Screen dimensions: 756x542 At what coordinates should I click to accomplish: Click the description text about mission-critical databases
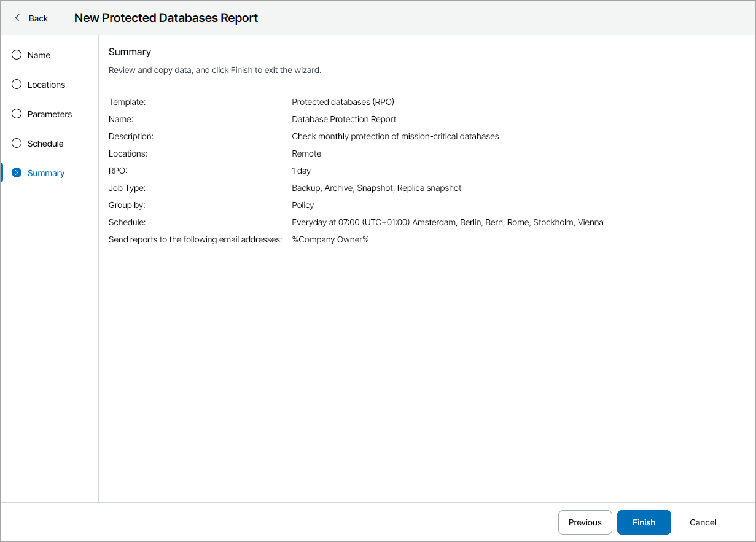pyautogui.click(x=395, y=136)
